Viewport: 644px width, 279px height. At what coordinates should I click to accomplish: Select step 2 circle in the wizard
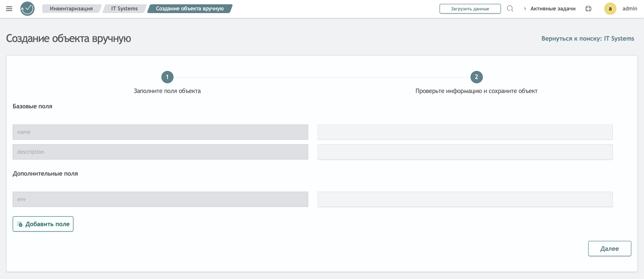(477, 77)
